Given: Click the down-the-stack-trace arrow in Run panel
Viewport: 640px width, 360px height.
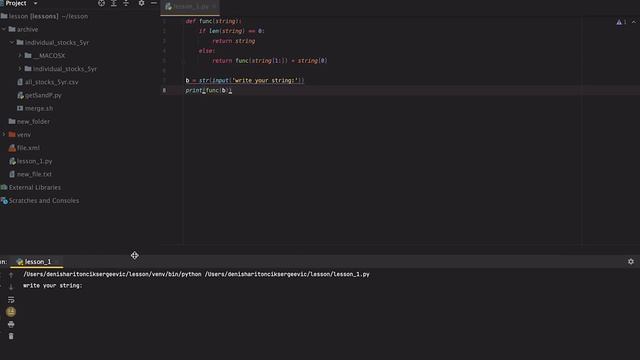Looking at the screenshot, I should coord(11,287).
